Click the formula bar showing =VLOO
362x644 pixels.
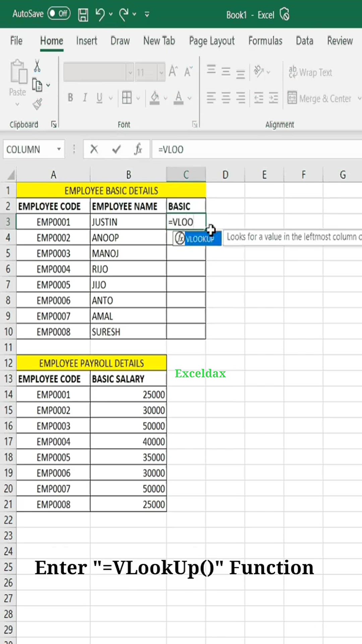(x=257, y=149)
